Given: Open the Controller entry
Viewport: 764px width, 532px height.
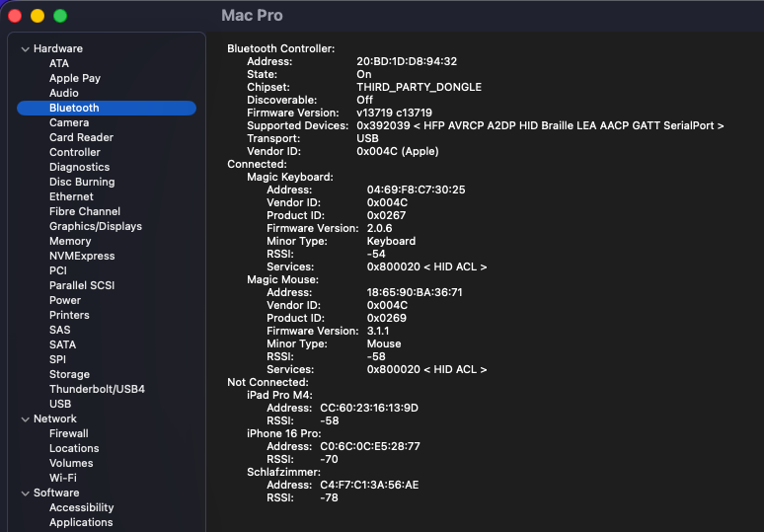Looking at the screenshot, I should coord(75,152).
